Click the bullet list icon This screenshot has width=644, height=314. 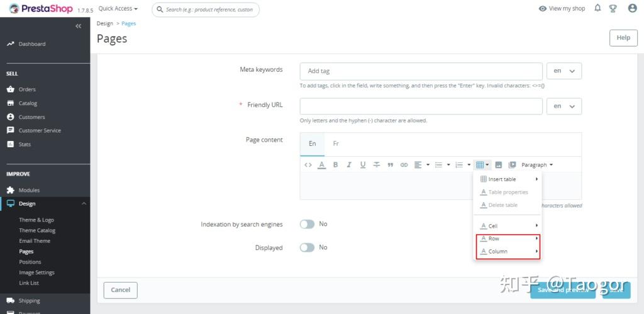click(x=438, y=165)
